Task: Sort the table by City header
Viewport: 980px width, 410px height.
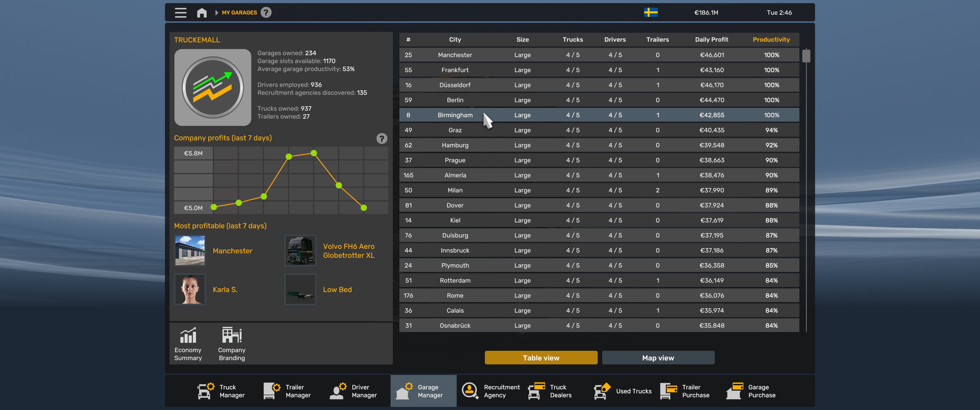Action: [455, 40]
